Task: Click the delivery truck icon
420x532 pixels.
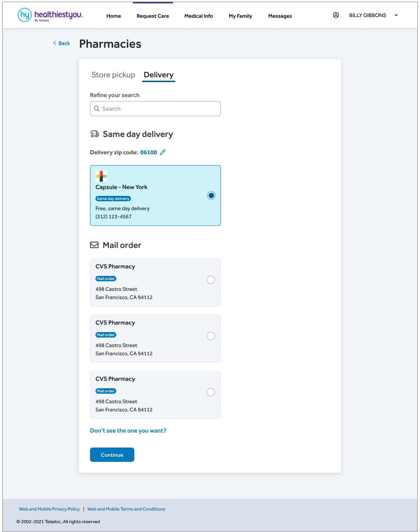Action: pyautogui.click(x=94, y=134)
